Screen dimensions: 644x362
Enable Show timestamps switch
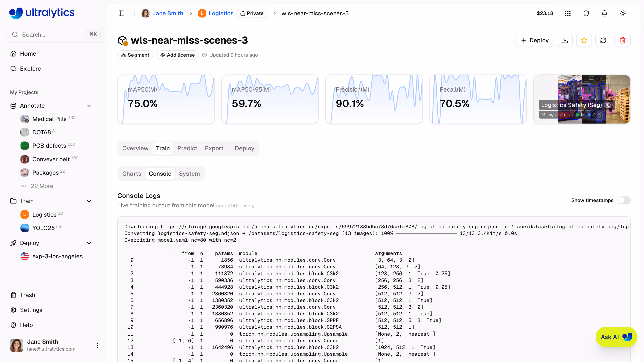(x=624, y=200)
